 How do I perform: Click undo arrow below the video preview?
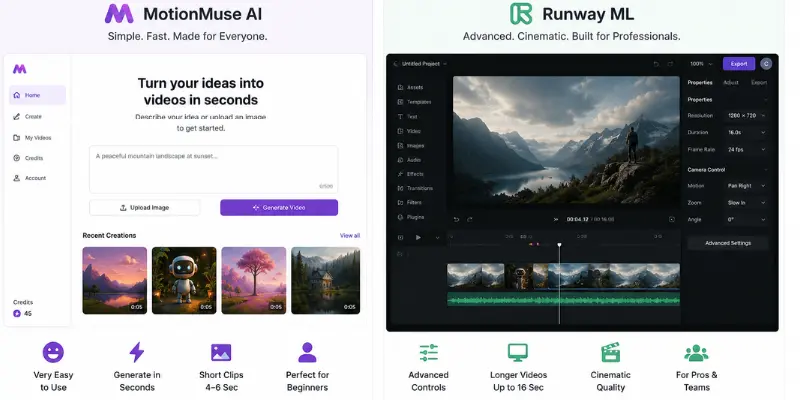(457, 219)
